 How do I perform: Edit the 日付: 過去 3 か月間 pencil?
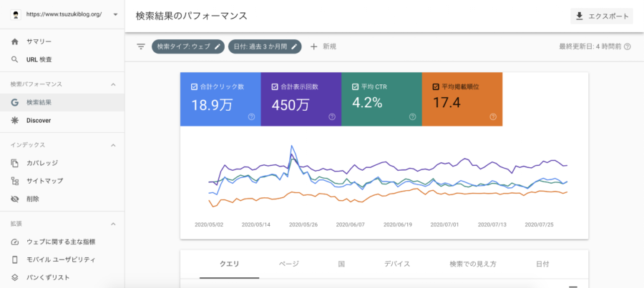(294, 46)
